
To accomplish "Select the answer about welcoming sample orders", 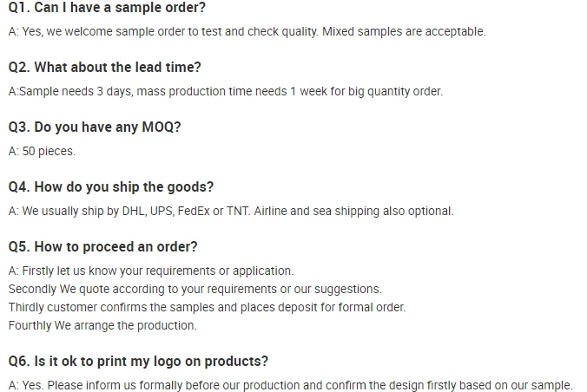I will click(x=247, y=32).
